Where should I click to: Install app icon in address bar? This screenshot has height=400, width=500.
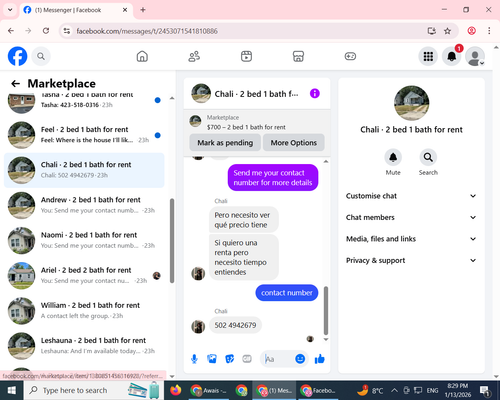point(432,31)
